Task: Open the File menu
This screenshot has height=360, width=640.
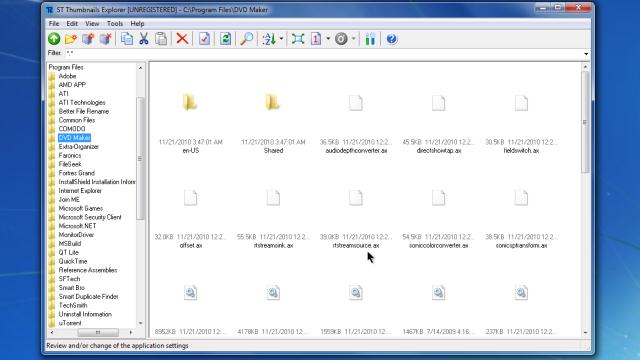Action: 54,24
